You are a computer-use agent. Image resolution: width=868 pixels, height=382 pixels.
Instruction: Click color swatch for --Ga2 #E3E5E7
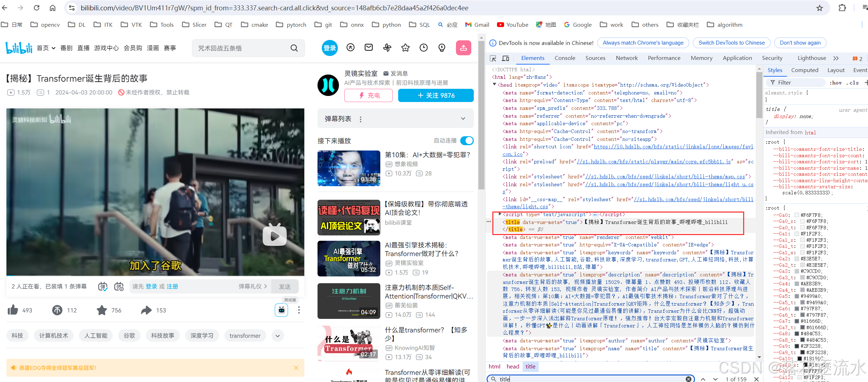[x=797, y=259]
